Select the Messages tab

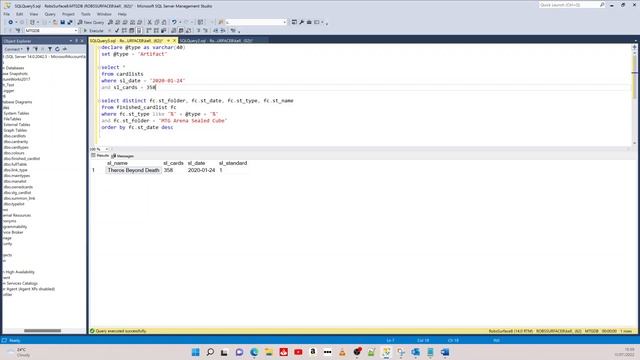coord(123,156)
